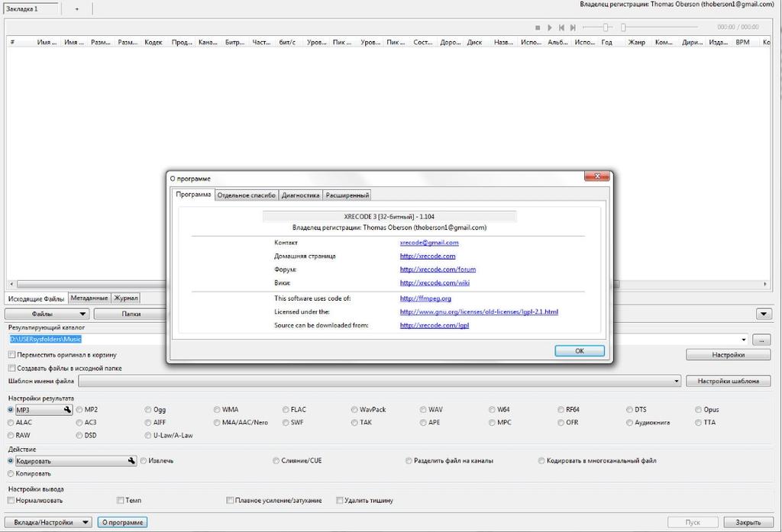Click the Кодек column header
Viewport: 782px width, 532px height.
click(153, 43)
